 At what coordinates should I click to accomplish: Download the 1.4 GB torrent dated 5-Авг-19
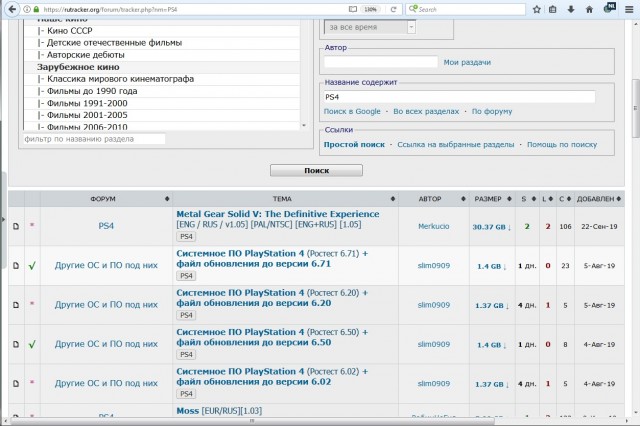(492, 266)
